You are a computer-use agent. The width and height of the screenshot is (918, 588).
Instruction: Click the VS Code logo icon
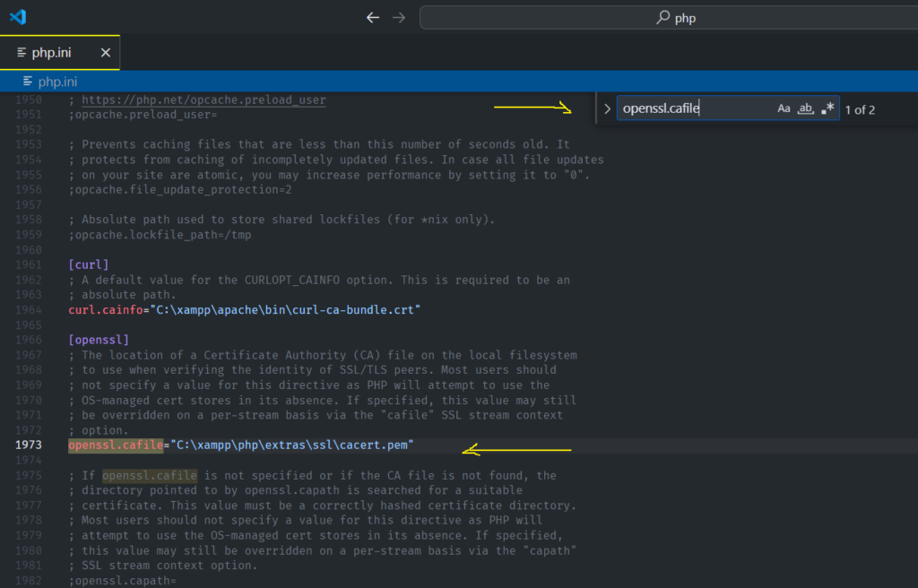coord(18,16)
